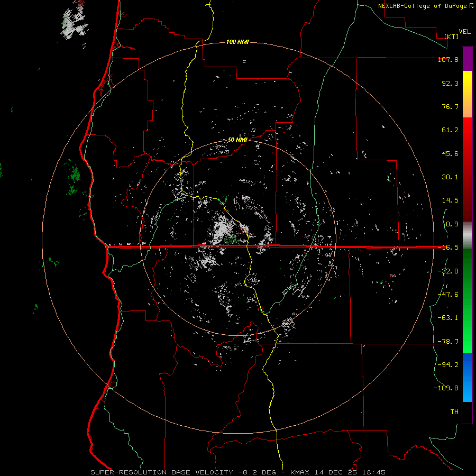The width and height of the screenshot is (476, 476).
Task: Select the 76.7 velocity scale value
Action: 450,106
